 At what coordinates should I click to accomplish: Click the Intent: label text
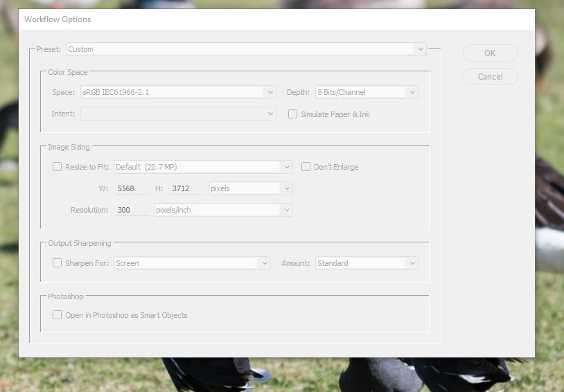(63, 114)
